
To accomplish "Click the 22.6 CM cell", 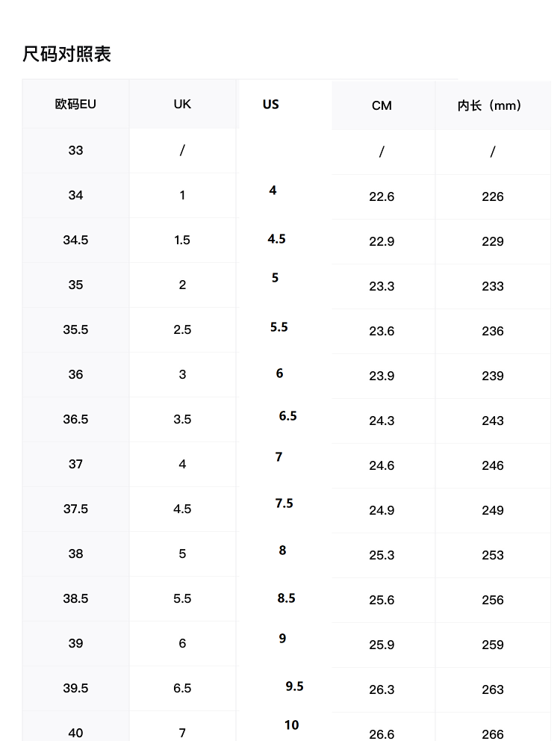I will point(382,196).
